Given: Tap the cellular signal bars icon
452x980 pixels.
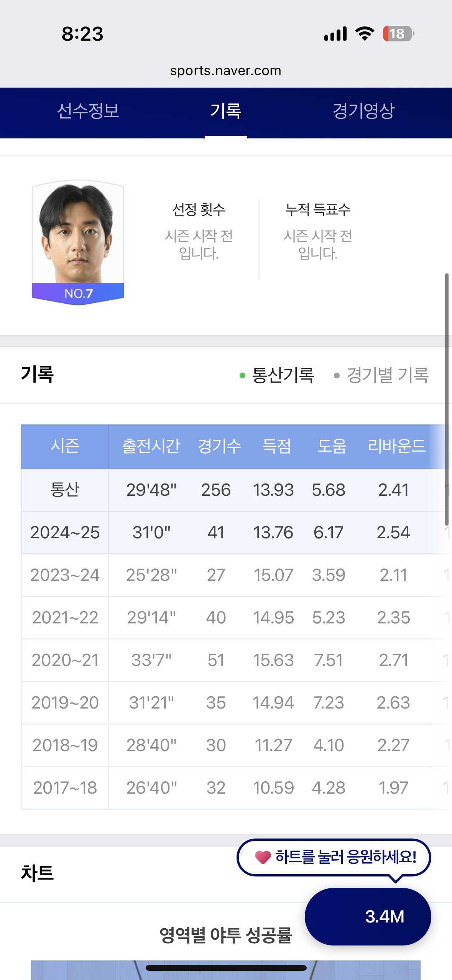Looking at the screenshot, I should (335, 34).
